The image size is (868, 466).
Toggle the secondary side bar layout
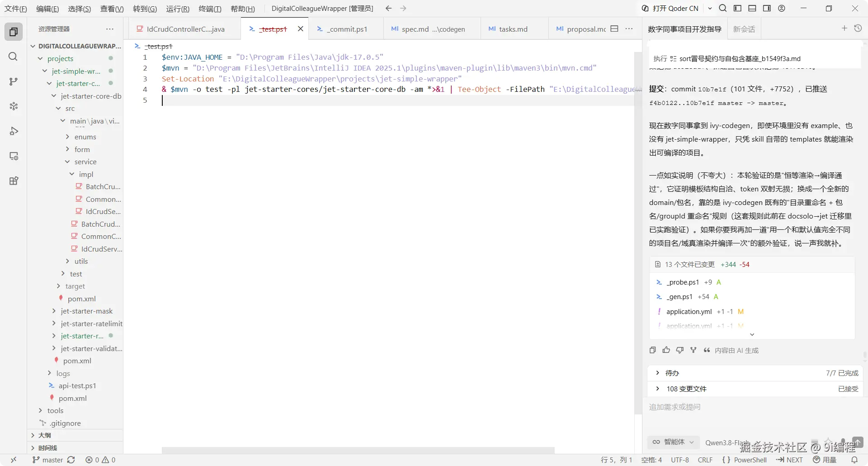pyautogui.click(x=767, y=8)
